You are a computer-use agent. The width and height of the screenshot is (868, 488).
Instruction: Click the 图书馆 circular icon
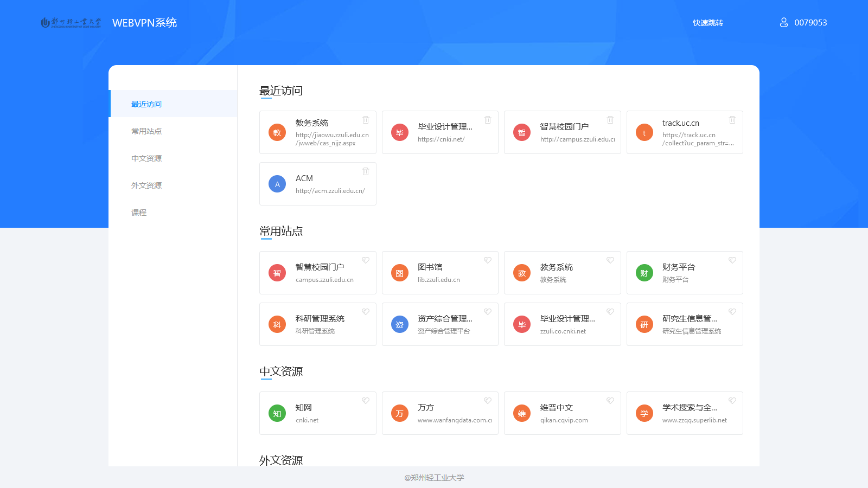[399, 273]
